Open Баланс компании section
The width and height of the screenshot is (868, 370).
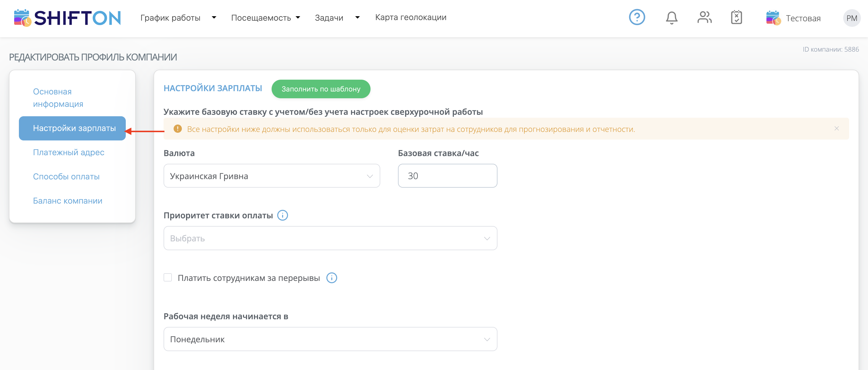(67, 201)
